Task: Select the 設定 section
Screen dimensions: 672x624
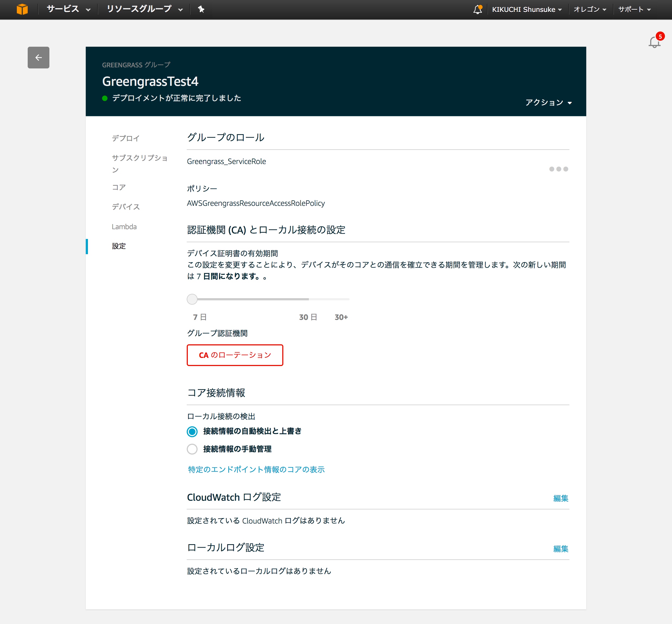Action: tap(119, 246)
